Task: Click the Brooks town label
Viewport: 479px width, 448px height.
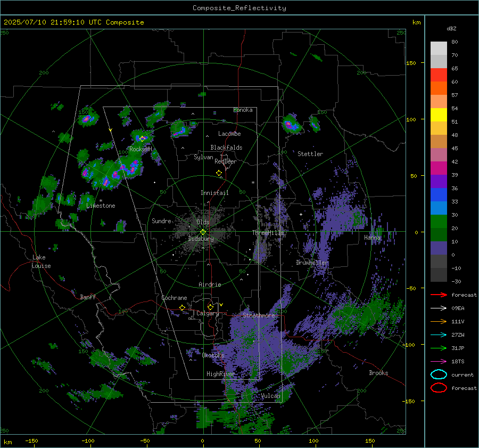Action: (378, 373)
